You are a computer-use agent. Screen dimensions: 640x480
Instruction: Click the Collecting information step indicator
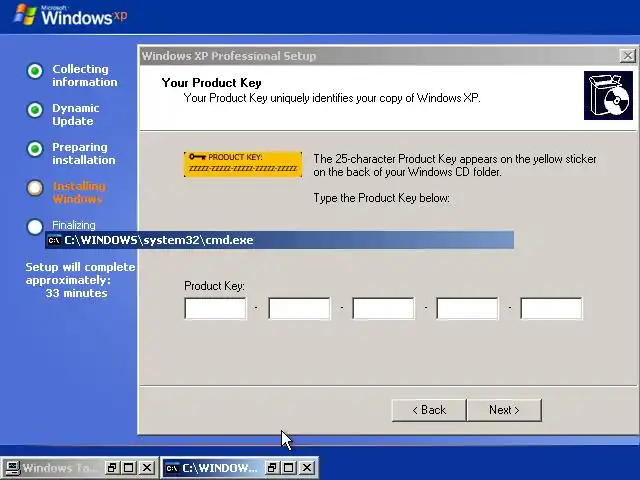click(35, 71)
